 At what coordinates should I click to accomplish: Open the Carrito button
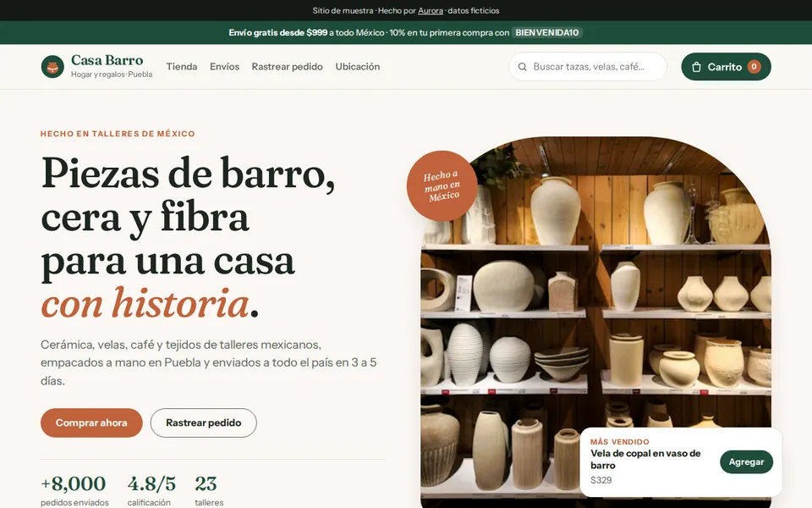click(x=726, y=66)
